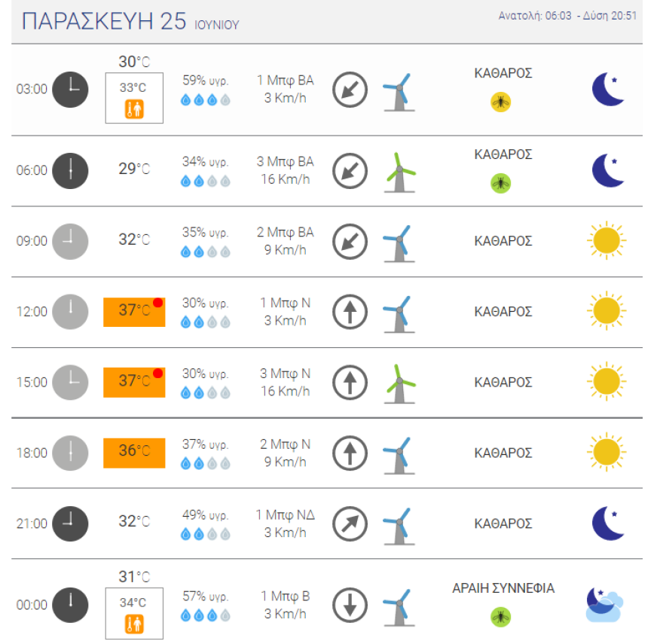Click the blue wind turbine icon at 21:00

[x=399, y=523]
